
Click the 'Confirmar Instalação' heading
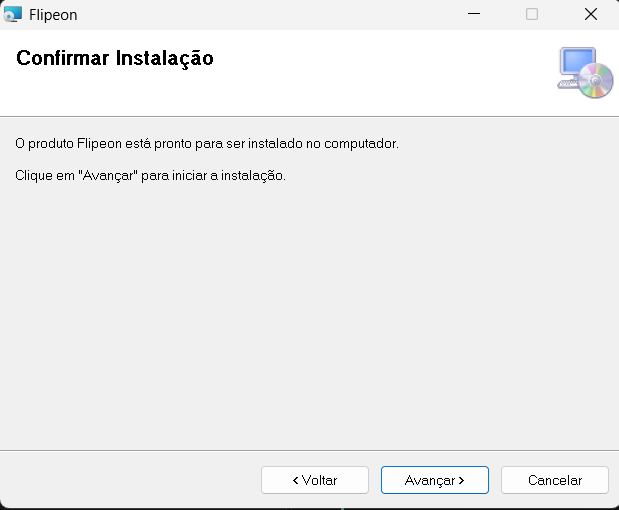[x=115, y=58]
